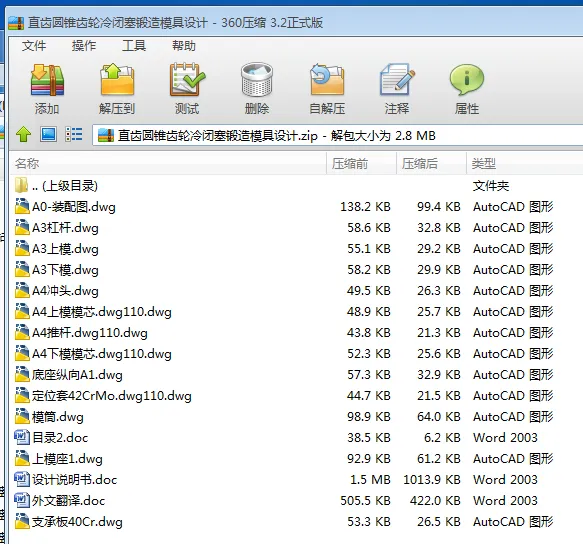Select file 模筒.dwg
Image resolution: width=583 pixels, height=544 pixels.
click(296, 416)
